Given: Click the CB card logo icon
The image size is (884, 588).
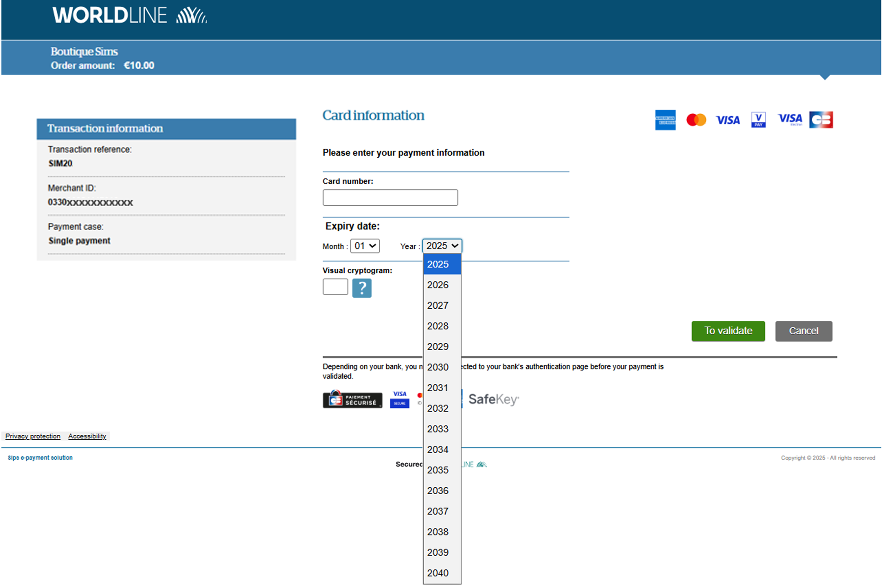Looking at the screenshot, I should point(821,120).
